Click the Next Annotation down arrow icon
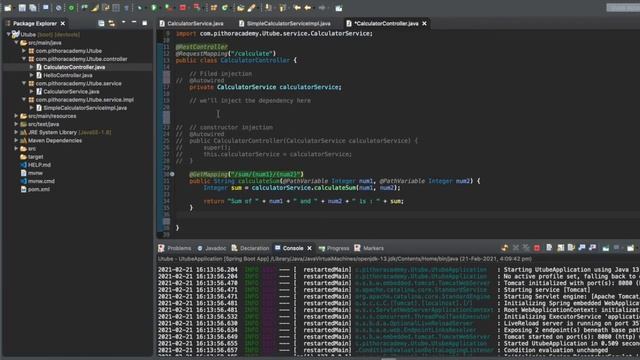The image size is (640, 360). 268,8
